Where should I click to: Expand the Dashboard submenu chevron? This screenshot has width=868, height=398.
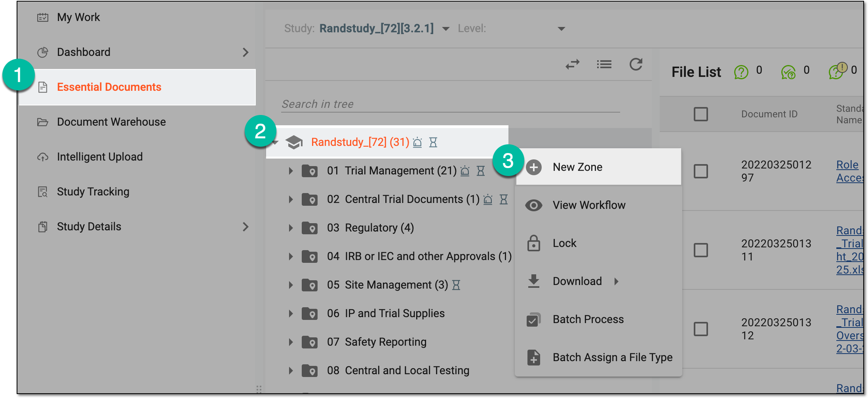[x=246, y=52]
